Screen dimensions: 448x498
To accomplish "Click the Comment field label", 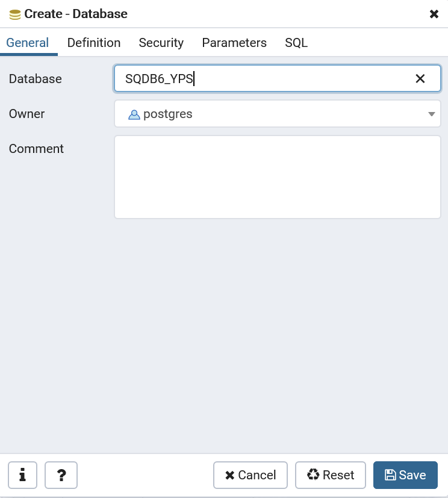I will 36,149.
